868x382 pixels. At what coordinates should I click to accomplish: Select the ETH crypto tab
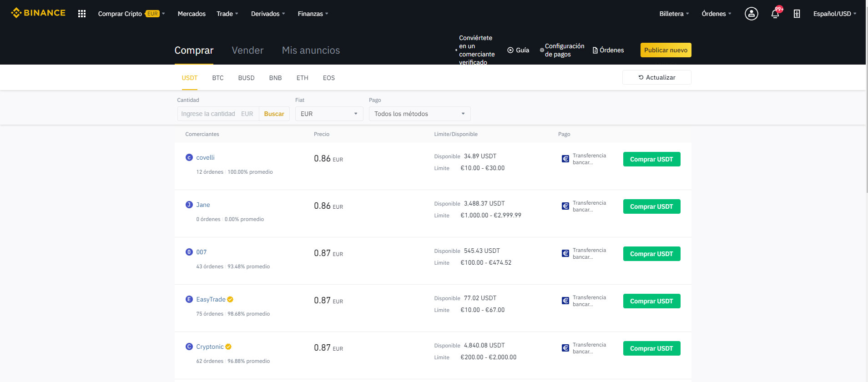click(302, 78)
